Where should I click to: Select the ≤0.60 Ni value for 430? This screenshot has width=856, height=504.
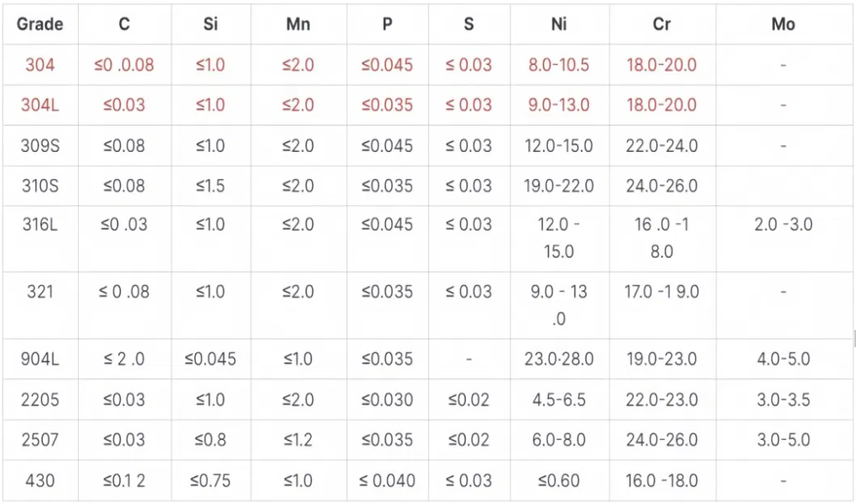(x=559, y=480)
